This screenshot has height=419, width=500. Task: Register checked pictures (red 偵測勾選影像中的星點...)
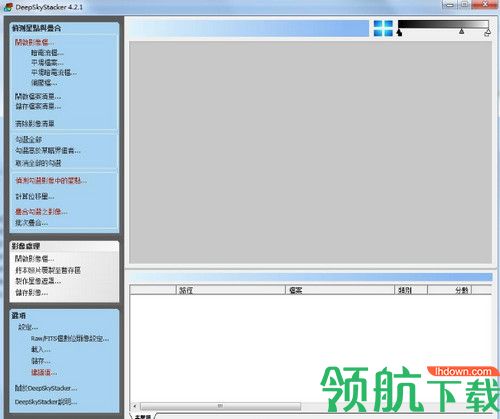pyautogui.click(x=51, y=181)
